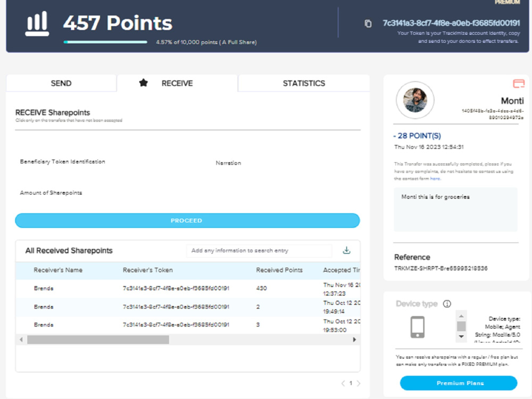Click the Monti name heading
This screenshot has width=532, height=399.
(x=512, y=101)
